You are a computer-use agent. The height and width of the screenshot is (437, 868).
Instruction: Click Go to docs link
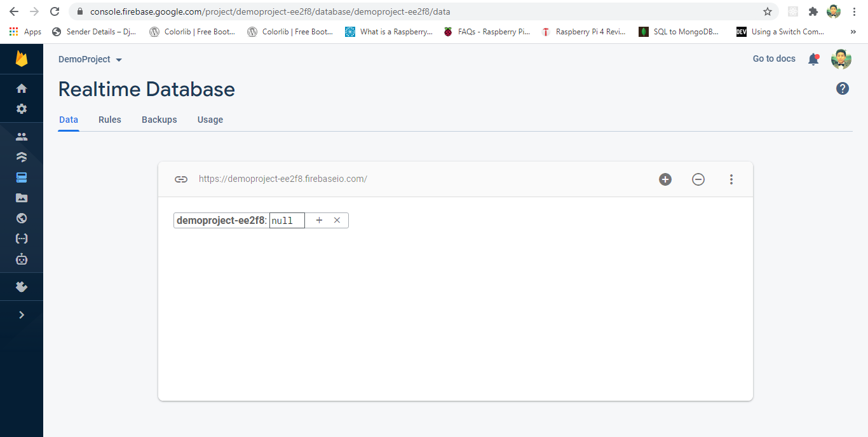click(773, 59)
